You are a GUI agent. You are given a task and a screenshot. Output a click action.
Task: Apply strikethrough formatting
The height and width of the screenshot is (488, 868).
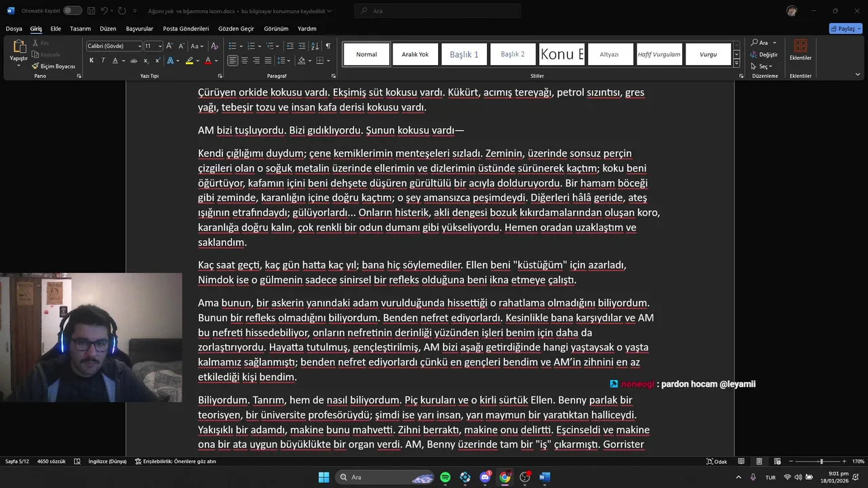134,60
